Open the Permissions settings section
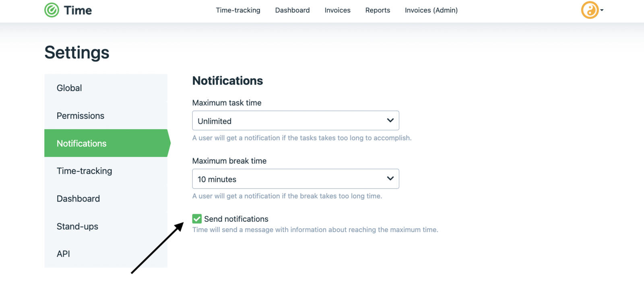Image resolution: width=644 pixels, height=285 pixels. (x=80, y=116)
